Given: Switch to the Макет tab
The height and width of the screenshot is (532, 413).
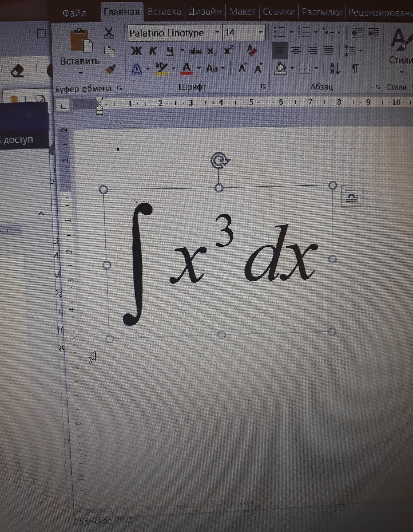Looking at the screenshot, I should pyautogui.click(x=243, y=12).
